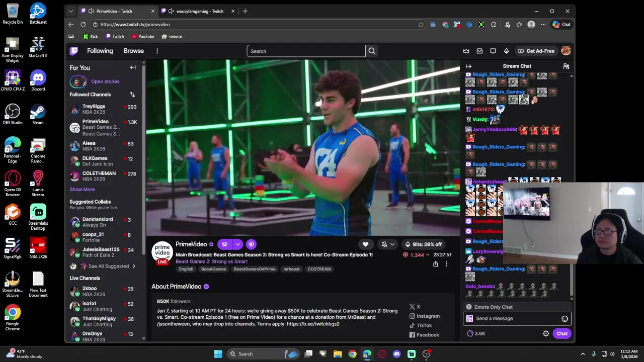Open the more options dots beside Browse
This screenshot has height=362, width=644.
(157, 51)
